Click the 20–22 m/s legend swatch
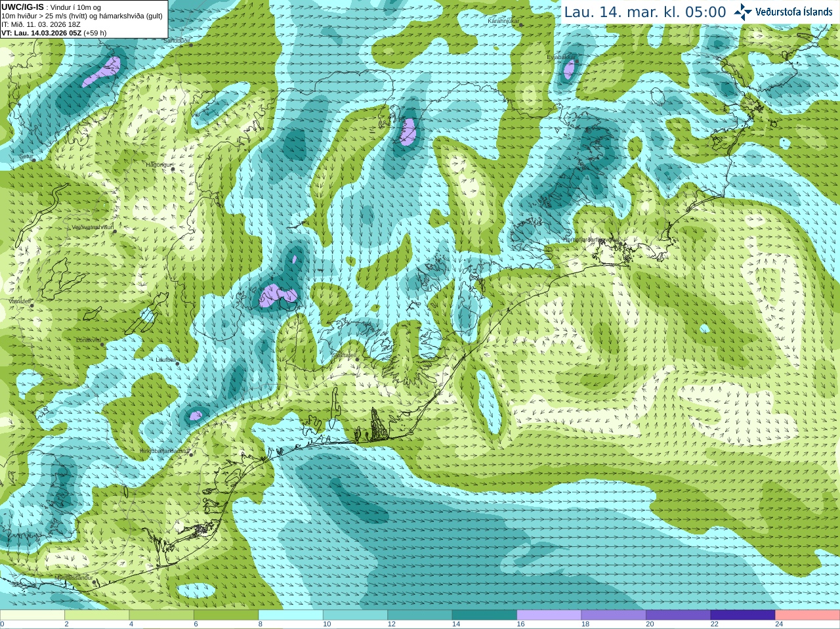Screen dimensions: 840x629 pyautogui.click(x=679, y=615)
